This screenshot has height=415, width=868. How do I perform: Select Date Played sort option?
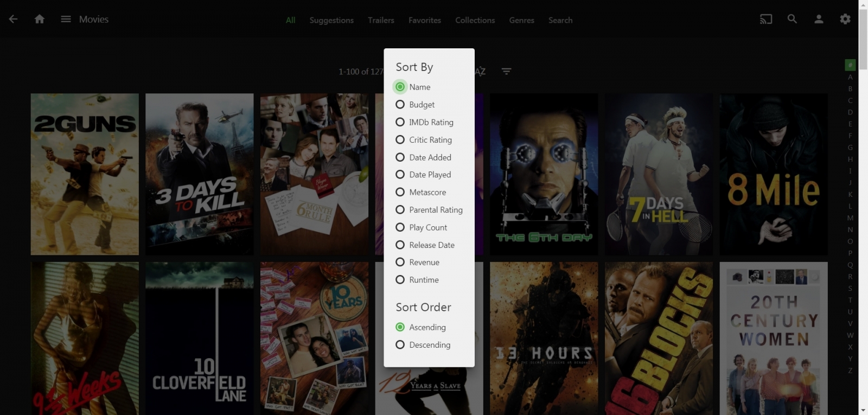tap(423, 175)
